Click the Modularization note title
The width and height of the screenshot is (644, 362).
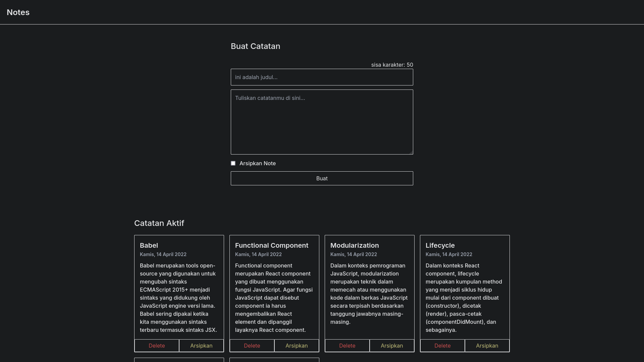(355, 245)
